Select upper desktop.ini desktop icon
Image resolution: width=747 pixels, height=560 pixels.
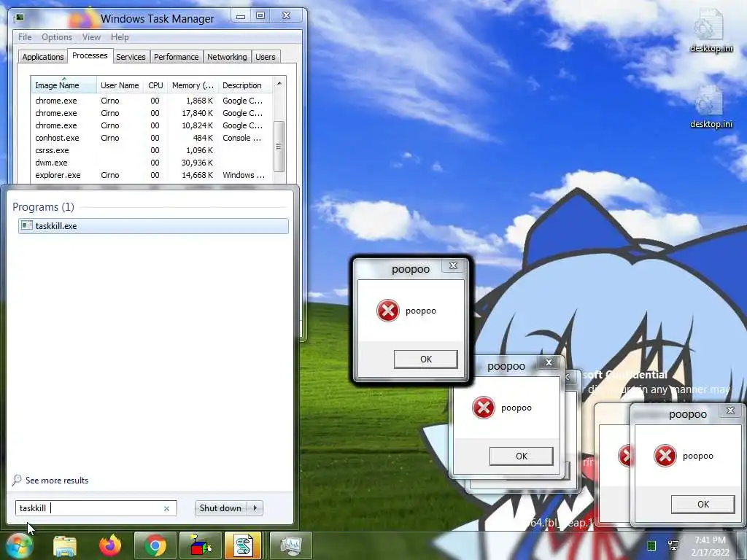point(711,31)
